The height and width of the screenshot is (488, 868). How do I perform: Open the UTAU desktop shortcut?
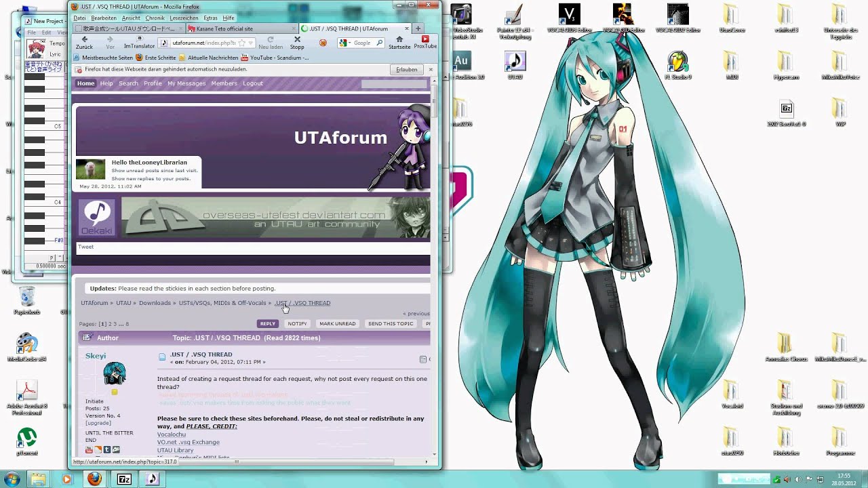coord(515,64)
